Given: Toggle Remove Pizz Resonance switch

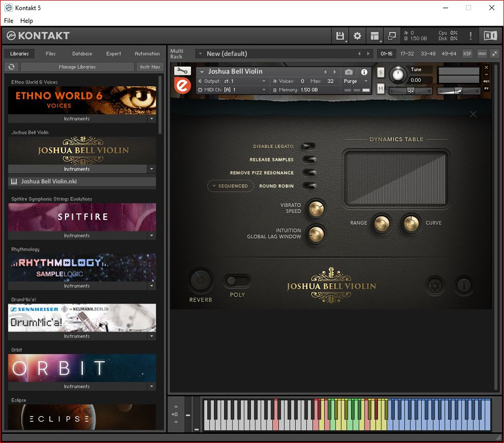Looking at the screenshot, I should coord(310,172).
